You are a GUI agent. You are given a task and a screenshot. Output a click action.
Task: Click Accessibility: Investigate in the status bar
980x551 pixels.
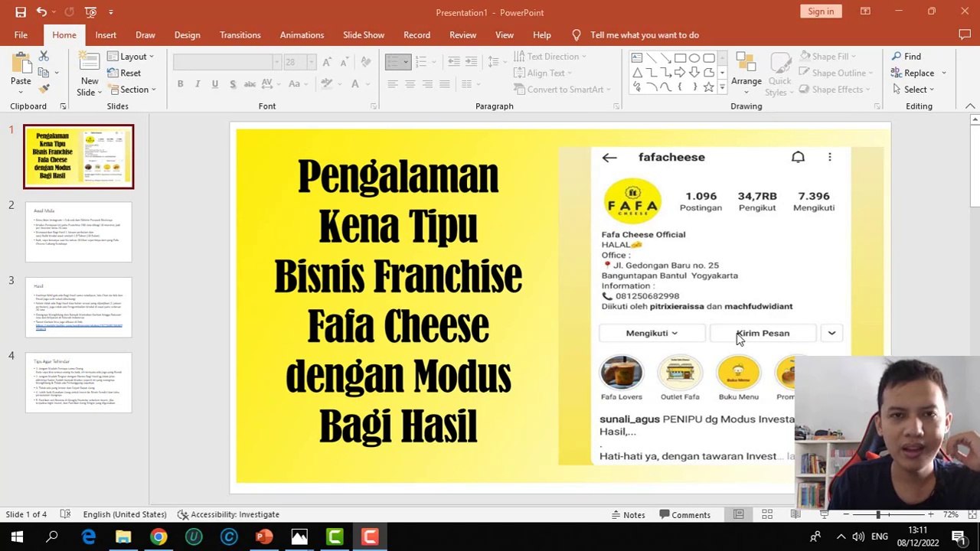(x=228, y=514)
